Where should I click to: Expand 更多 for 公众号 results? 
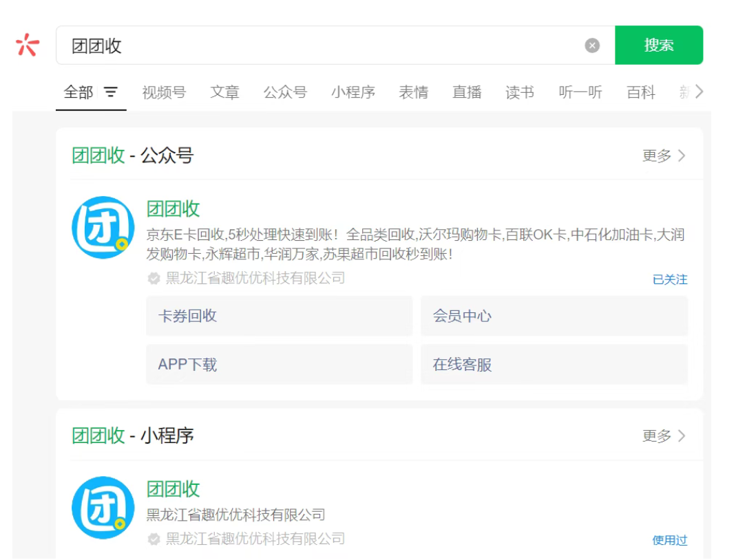[x=664, y=155]
